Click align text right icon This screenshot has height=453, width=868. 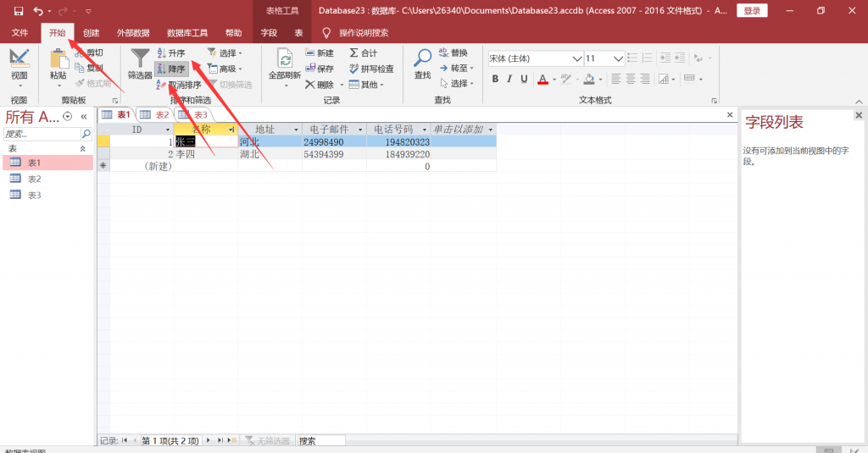click(644, 79)
